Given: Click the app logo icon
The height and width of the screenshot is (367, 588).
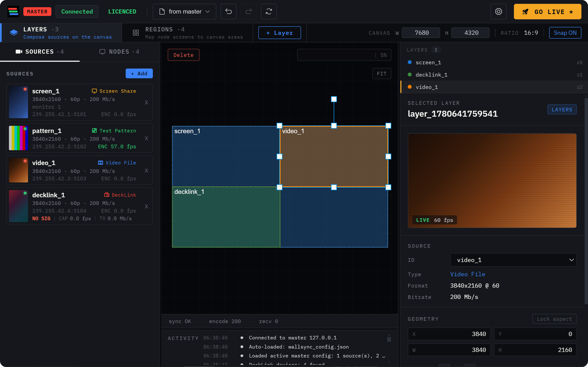Looking at the screenshot, I should point(13,12).
